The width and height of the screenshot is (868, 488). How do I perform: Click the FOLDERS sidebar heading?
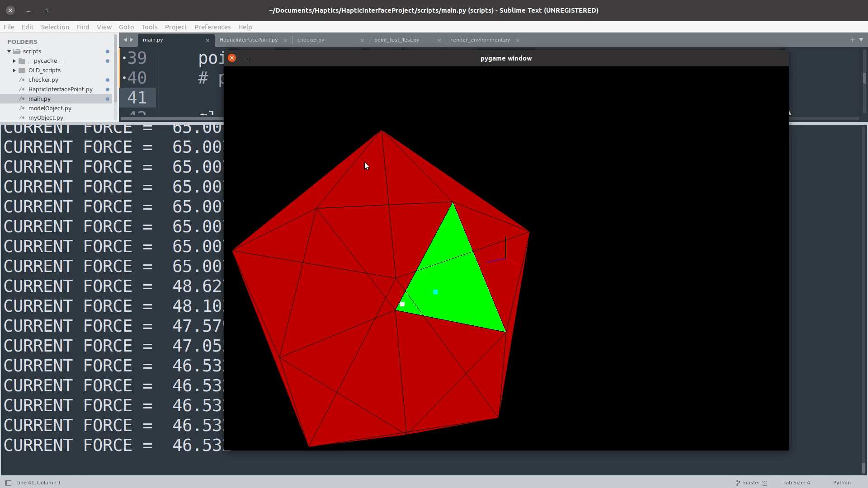click(22, 42)
